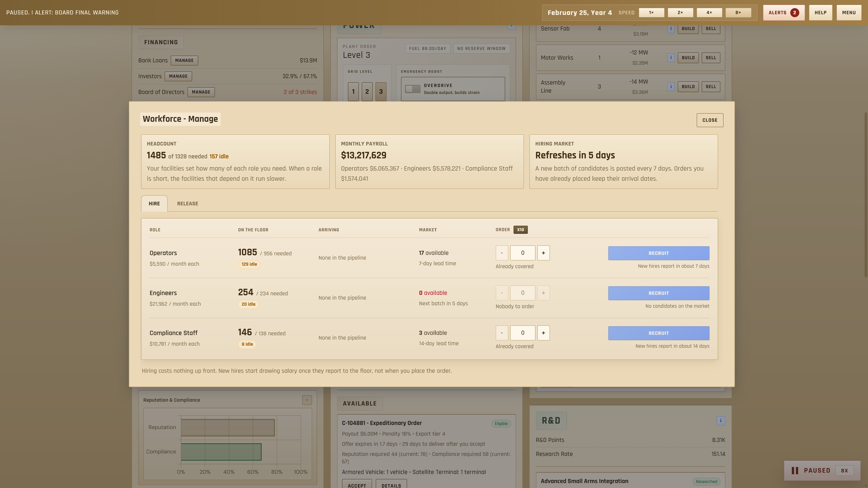Screen dimensions: 868x488
Task: Sell an Assembly Line
Action: [x=711, y=87]
